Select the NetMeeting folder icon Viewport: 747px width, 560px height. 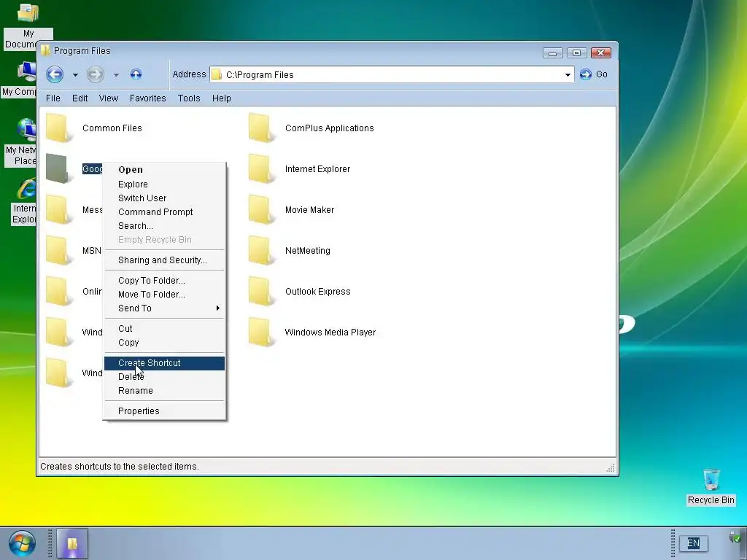(x=261, y=251)
